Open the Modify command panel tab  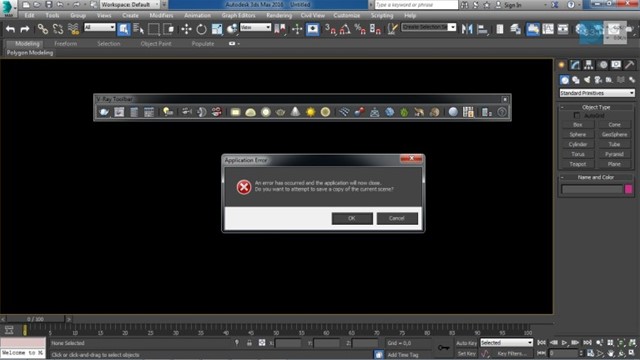click(x=575, y=65)
